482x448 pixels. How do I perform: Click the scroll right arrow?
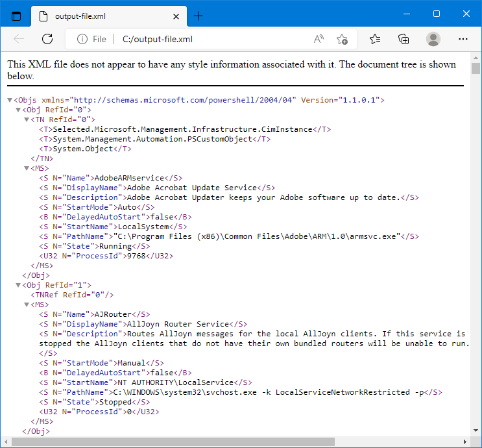[465, 442]
